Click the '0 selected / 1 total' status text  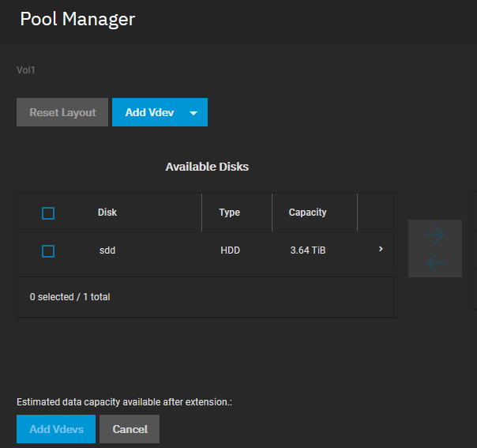[x=70, y=297]
